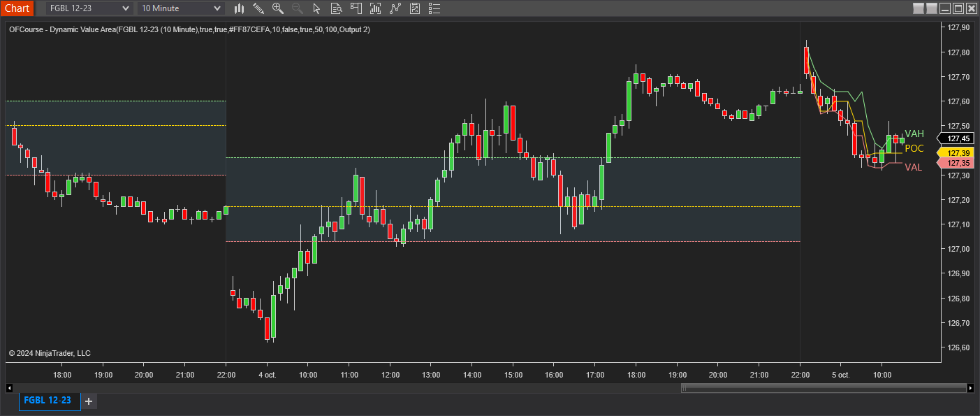The height and width of the screenshot is (416, 980).
Task: Open the chart properties list icon
Action: 435,8
